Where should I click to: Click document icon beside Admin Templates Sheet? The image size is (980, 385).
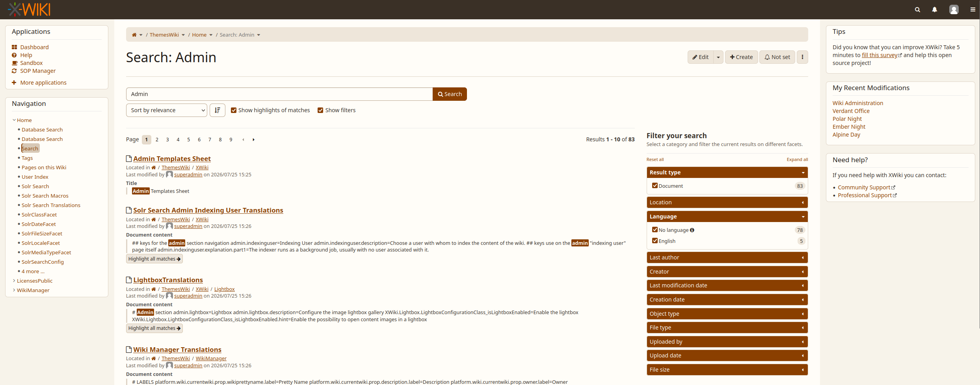pos(129,159)
